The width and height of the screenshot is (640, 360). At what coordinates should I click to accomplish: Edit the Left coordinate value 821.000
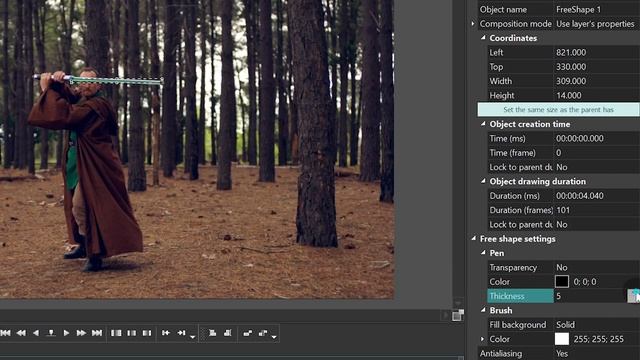pyautogui.click(x=596, y=52)
